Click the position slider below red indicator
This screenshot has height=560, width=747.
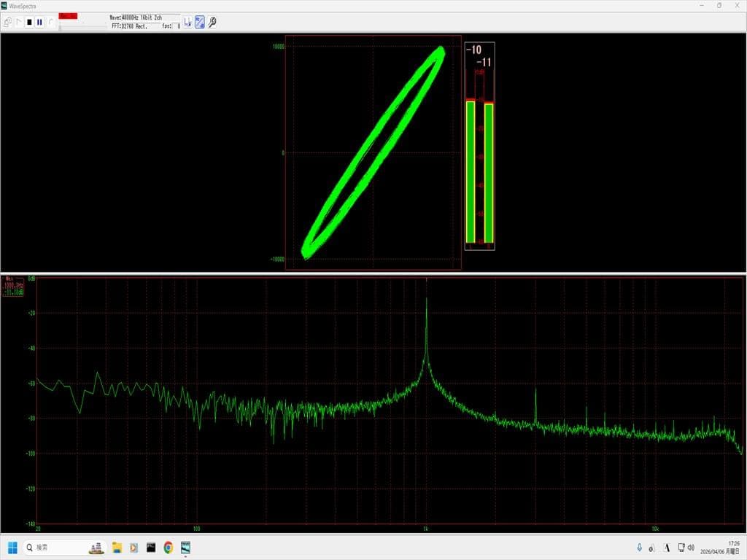(82, 26)
